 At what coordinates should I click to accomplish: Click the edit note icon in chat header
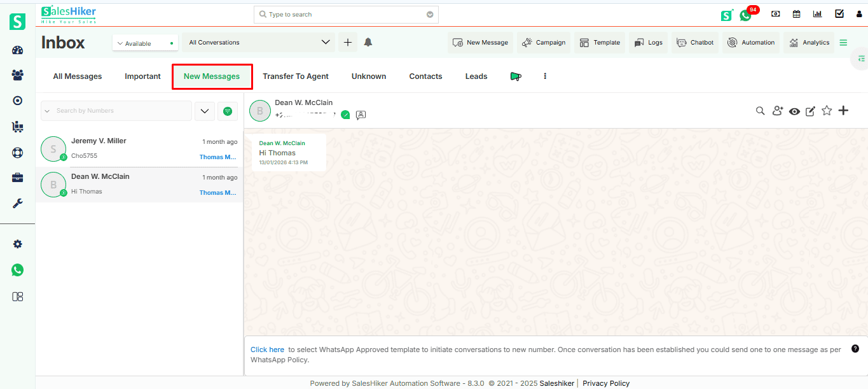pos(810,111)
